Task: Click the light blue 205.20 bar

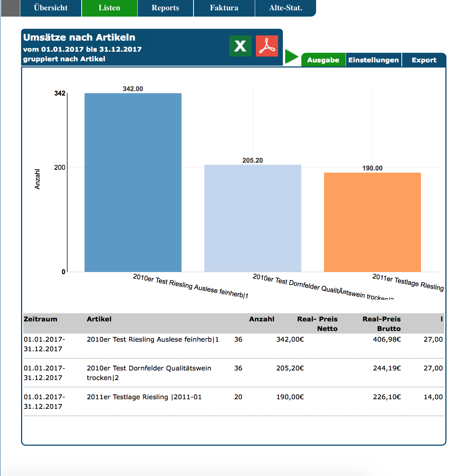Action: [253, 218]
